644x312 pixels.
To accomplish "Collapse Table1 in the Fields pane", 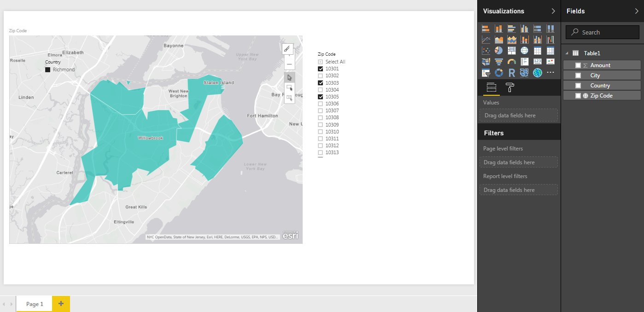I will point(567,53).
